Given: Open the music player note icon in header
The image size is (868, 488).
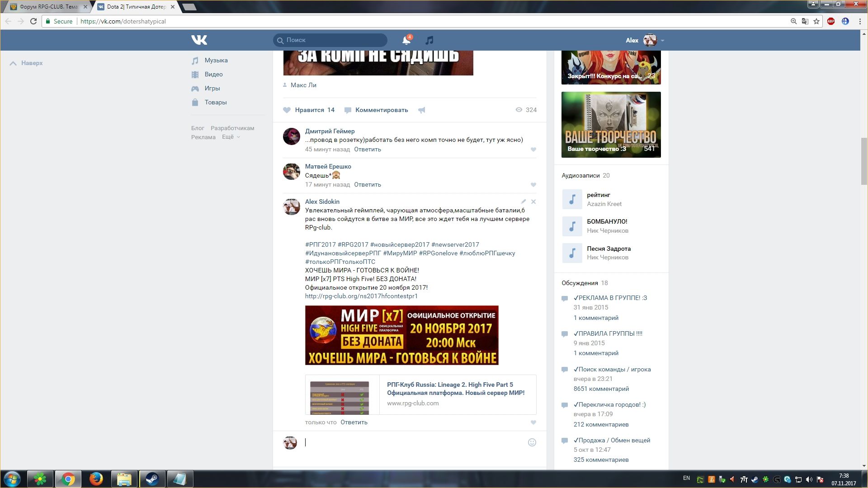Looking at the screenshot, I should 429,40.
